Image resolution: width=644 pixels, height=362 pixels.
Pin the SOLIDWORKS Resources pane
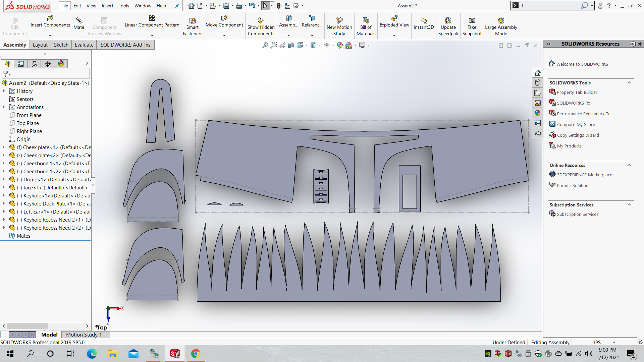(x=640, y=44)
